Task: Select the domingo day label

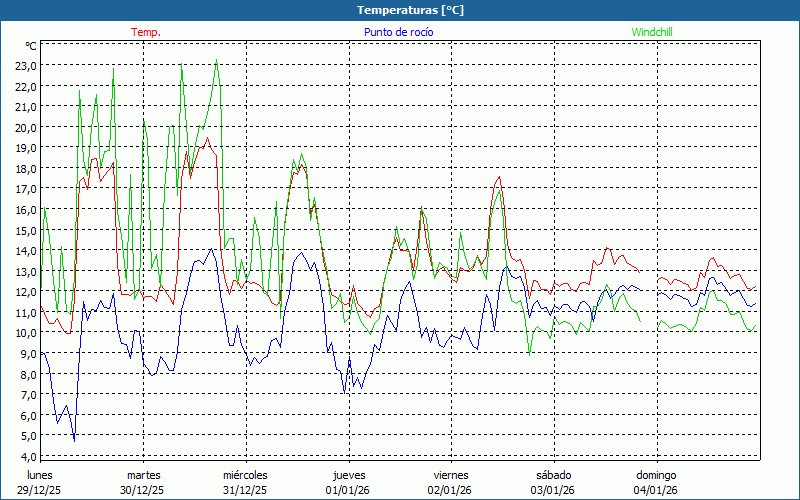Action: pos(656,475)
